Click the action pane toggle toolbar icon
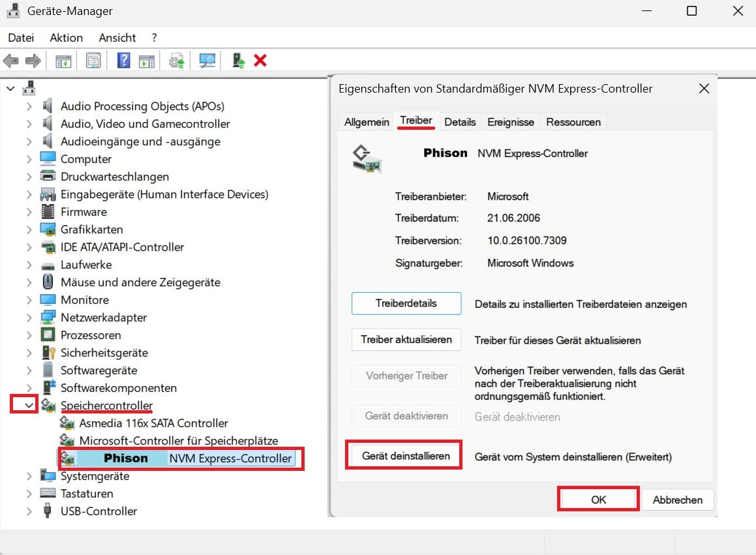Viewport: 756px width, 555px height. click(x=147, y=61)
